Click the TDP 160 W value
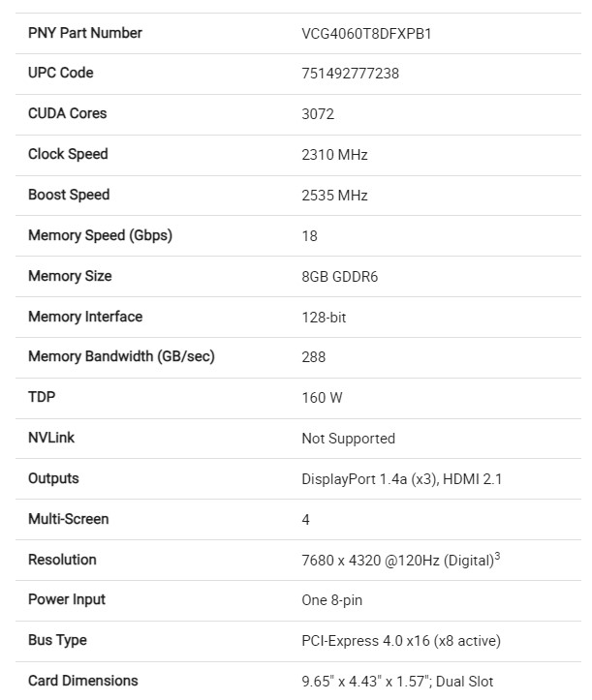592x700 pixels. 322,398
